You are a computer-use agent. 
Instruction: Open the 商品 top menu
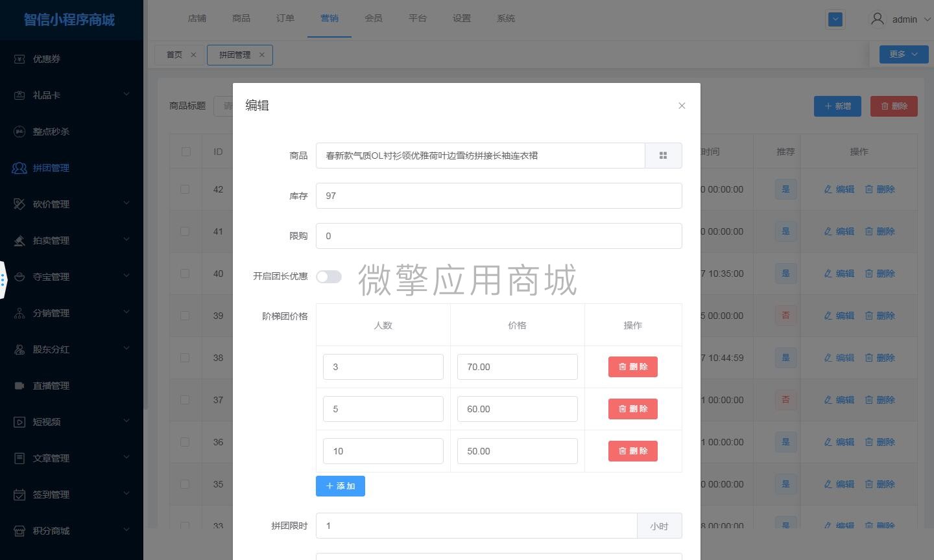tap(241, 18)
